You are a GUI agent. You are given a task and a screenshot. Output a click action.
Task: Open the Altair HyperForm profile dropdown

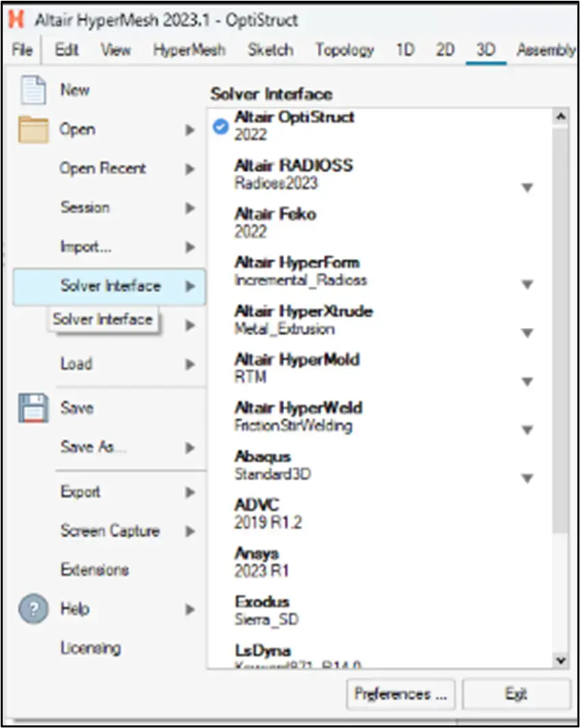click(527, 284)
